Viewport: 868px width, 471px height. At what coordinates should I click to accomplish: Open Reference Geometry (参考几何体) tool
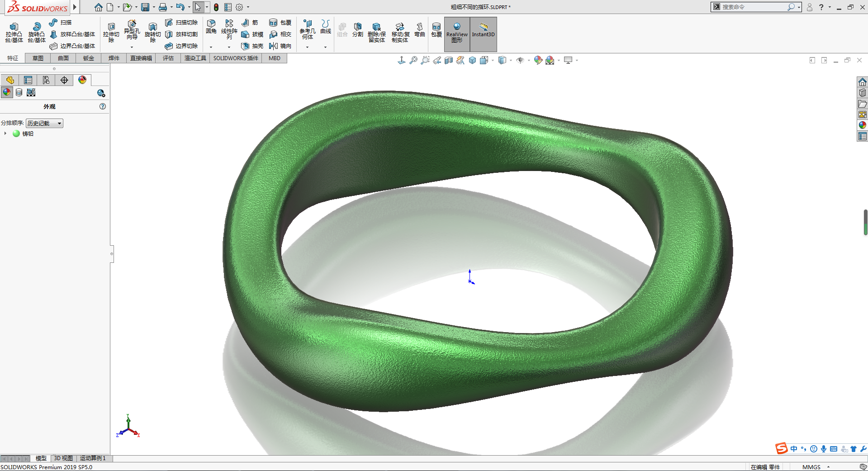pos(308,29)
